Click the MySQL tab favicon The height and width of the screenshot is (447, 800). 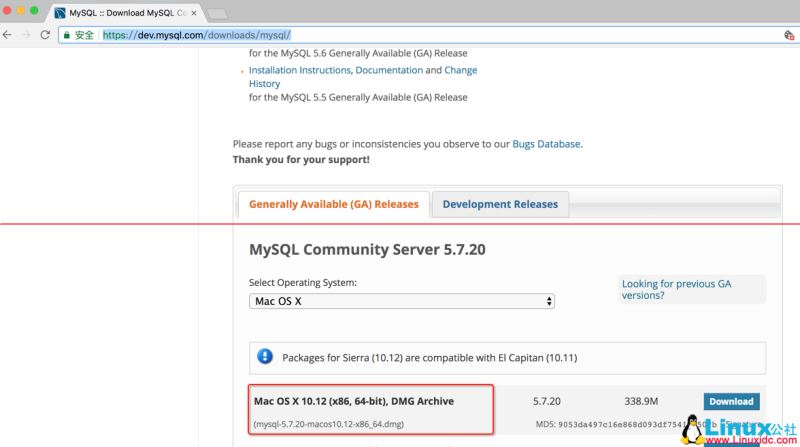(x=61, y=13)
